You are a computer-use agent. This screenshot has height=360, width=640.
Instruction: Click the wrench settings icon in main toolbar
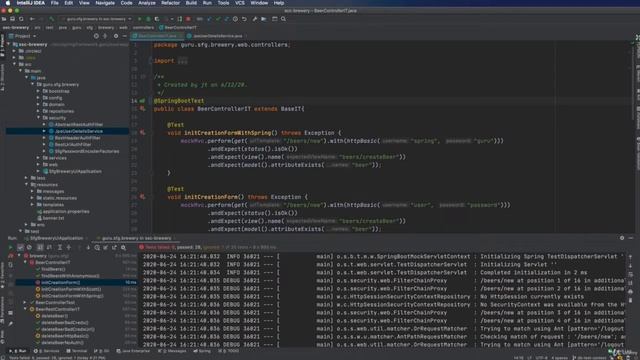tap(255, 19)
